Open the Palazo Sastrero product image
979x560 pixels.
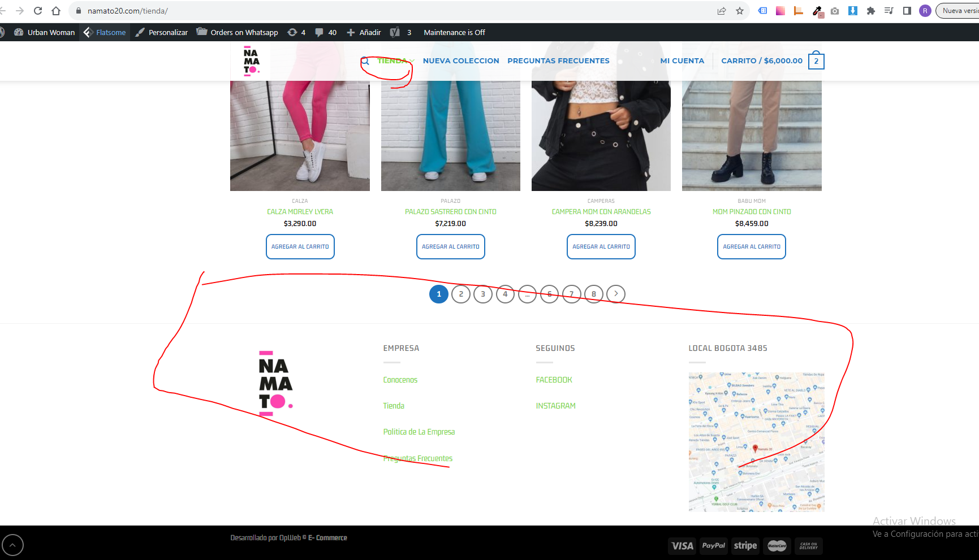pos(451,136)
